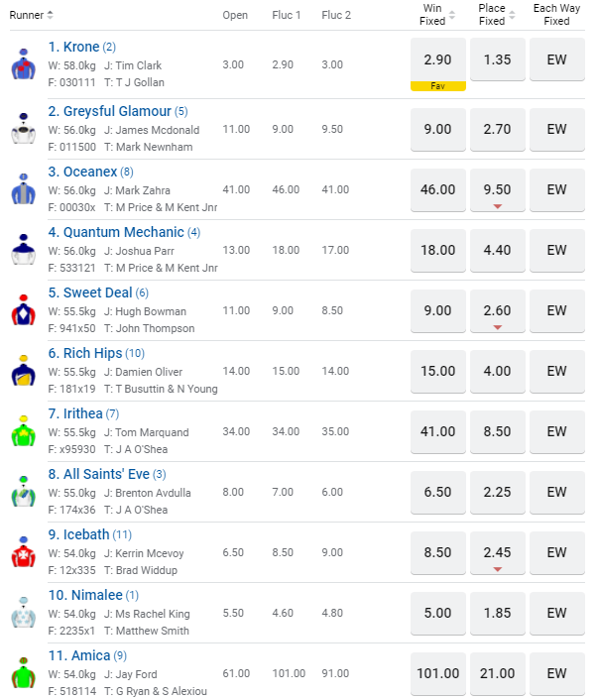Screen dimensions: 597x700
Task: Click the Each Way Fixed column header
Action: pos(556,15)
